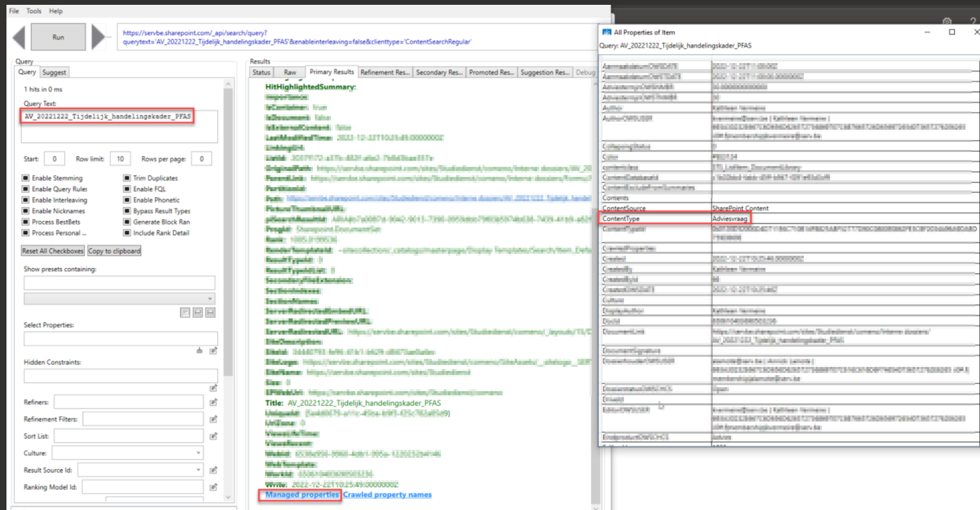Open the edit icon beside Refiners
The image size is (980, 510).
213,402
